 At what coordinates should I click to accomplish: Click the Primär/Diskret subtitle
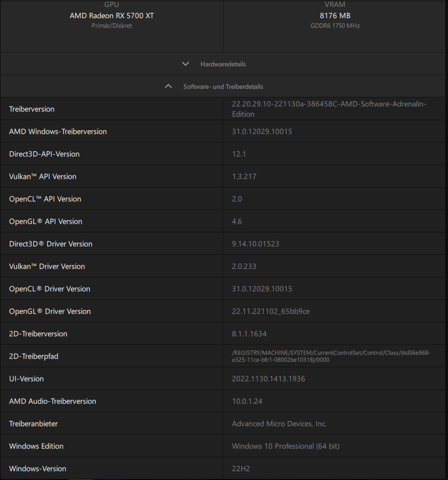pyautogui.click(x=112, y=26)
